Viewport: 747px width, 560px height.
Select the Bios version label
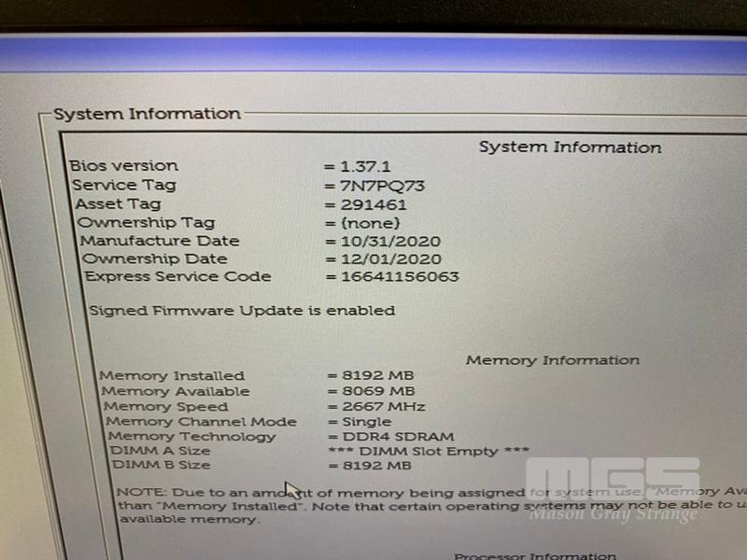pyautogui.click(x=123, y=166)
